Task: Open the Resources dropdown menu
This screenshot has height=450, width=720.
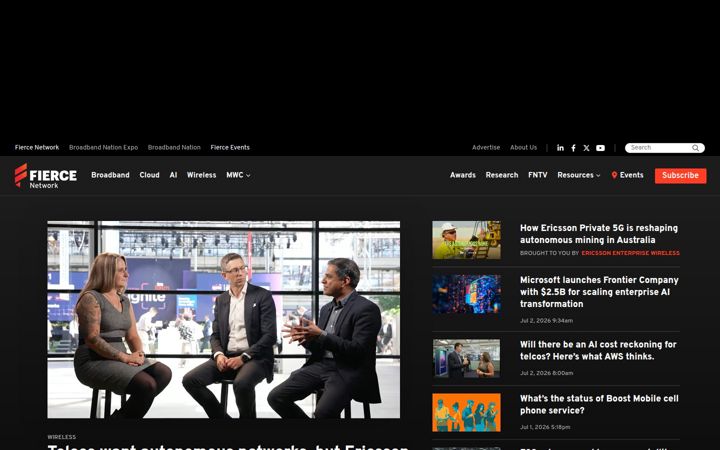Action: tap(579, 175)
